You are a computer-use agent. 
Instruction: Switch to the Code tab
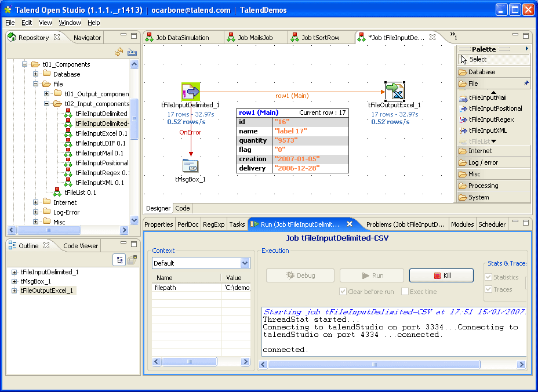click(x=182, y=208)
